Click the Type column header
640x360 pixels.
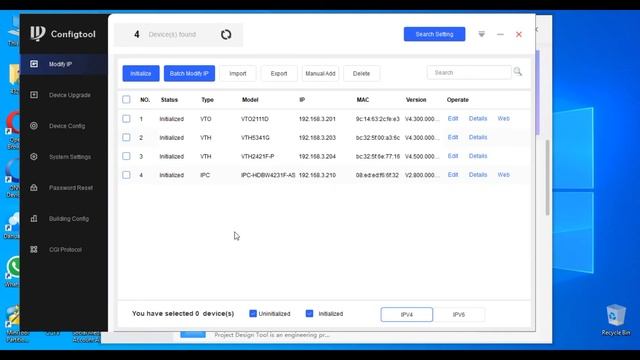click(207, 100)
